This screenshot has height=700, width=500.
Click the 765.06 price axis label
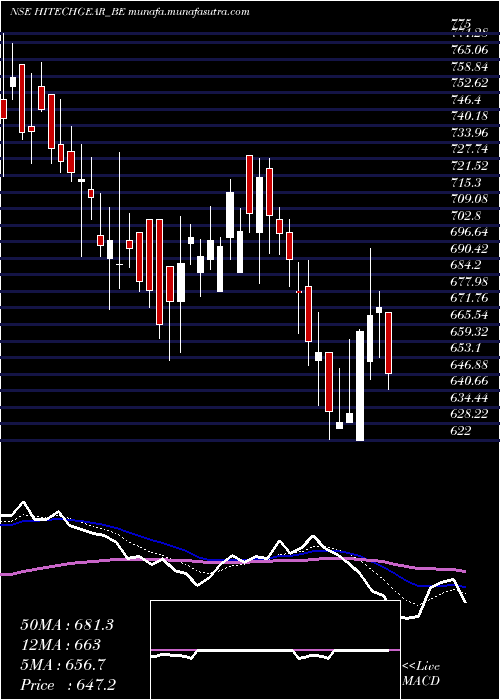click(470, 50)
